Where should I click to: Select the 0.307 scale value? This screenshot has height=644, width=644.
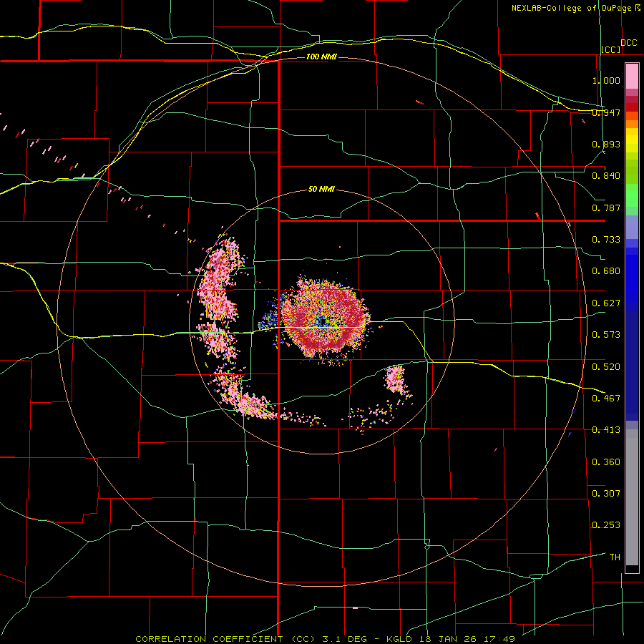point(606,493)
